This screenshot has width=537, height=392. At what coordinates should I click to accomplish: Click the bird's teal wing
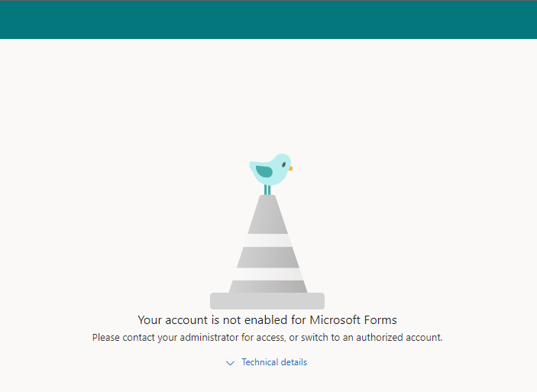pos(265,172)
